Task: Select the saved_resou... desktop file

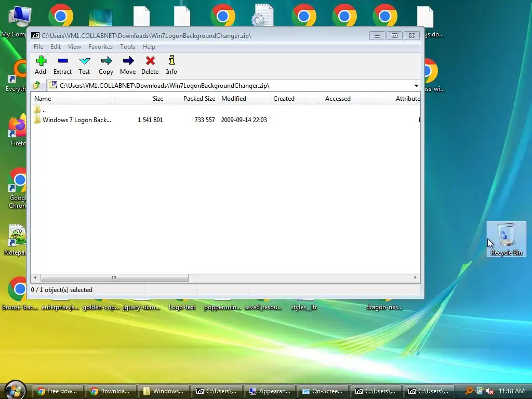Action: click(263, 307)
